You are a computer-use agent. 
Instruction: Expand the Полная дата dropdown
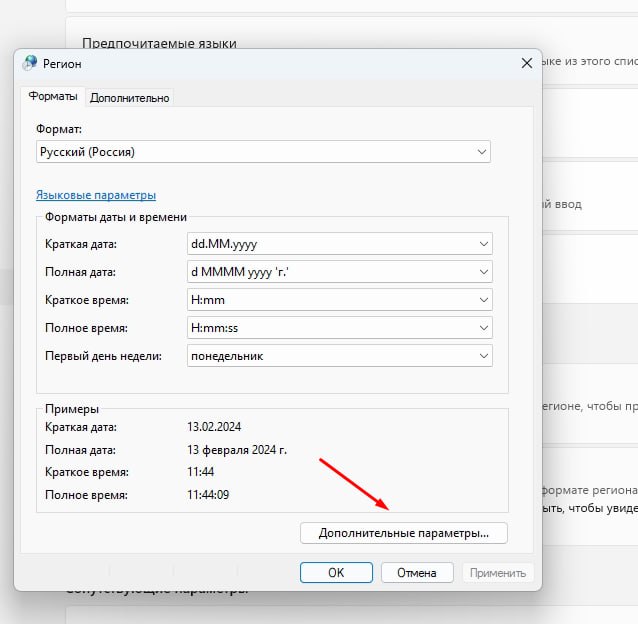[340, 272]
